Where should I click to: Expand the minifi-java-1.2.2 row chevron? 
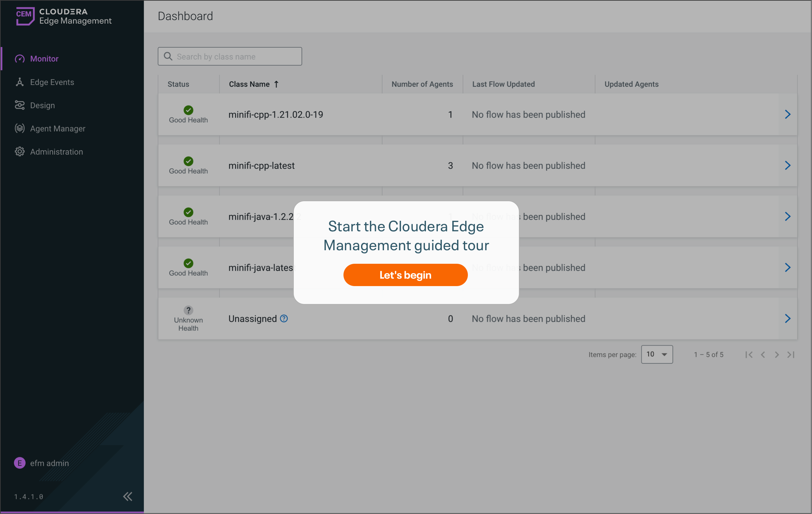tap(788, 217)
